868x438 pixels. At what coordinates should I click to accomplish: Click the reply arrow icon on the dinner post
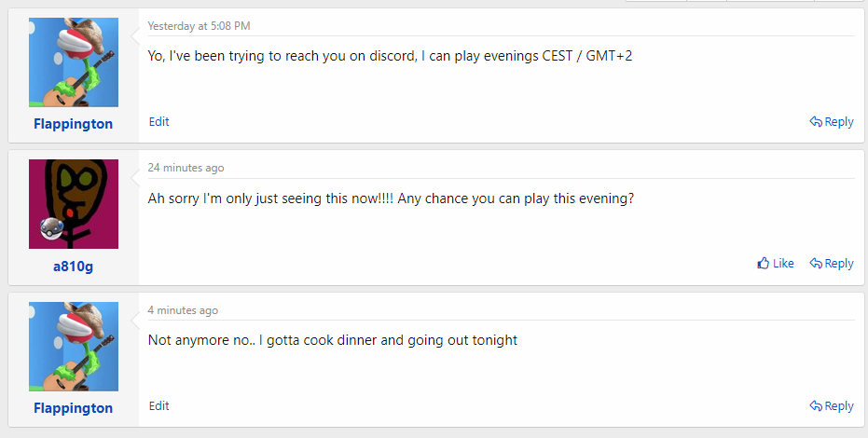click(x=816, y=406)
